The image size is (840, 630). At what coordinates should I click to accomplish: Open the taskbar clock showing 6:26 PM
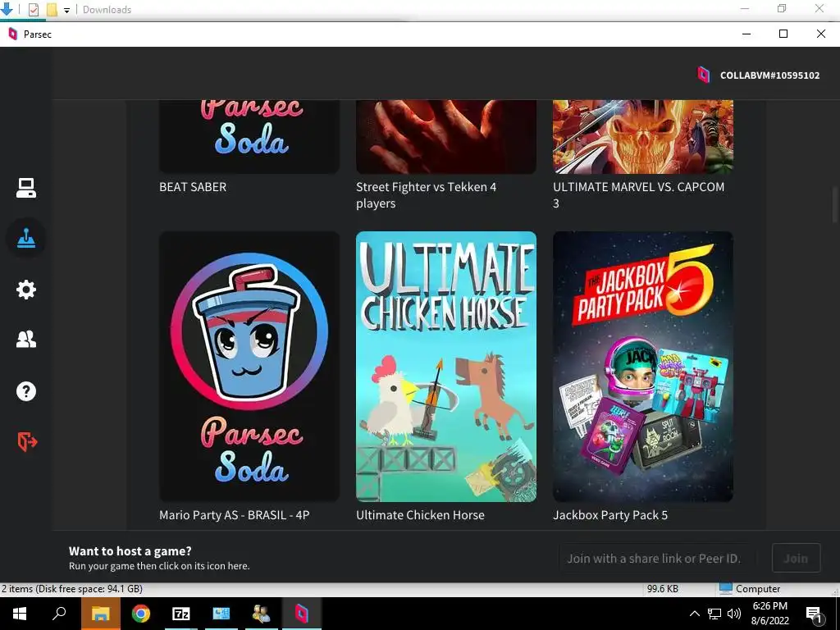769,614
